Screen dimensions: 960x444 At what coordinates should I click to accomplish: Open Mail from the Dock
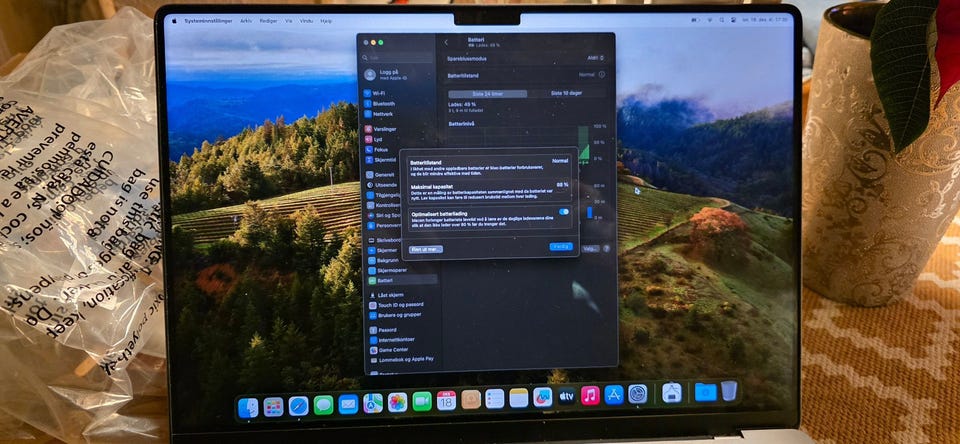coord(348,404)
